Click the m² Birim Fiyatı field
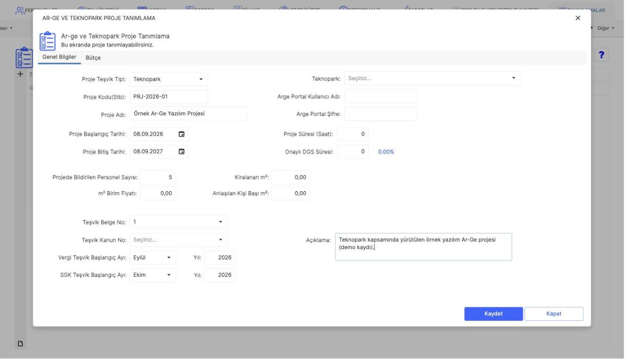Screen dimensions: 629x364 pos(157,194)
